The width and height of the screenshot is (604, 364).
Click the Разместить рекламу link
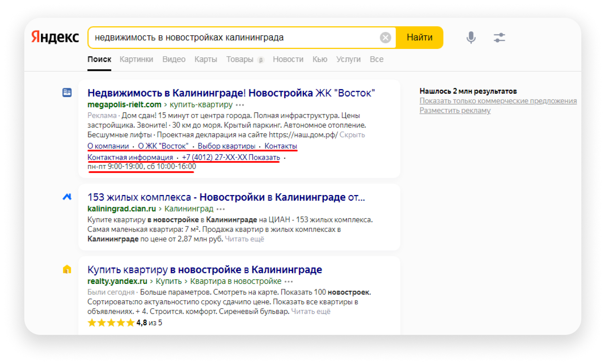[455, 111]
